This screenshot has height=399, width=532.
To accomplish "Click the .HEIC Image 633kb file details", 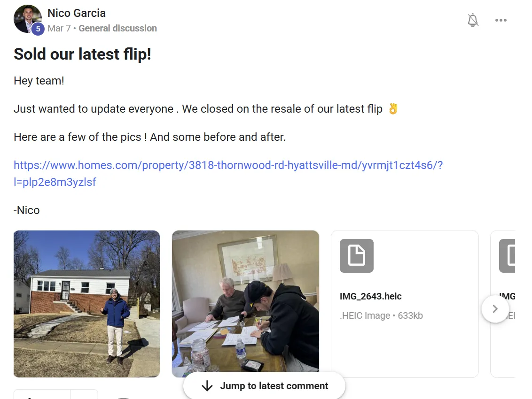I will 381,315.
